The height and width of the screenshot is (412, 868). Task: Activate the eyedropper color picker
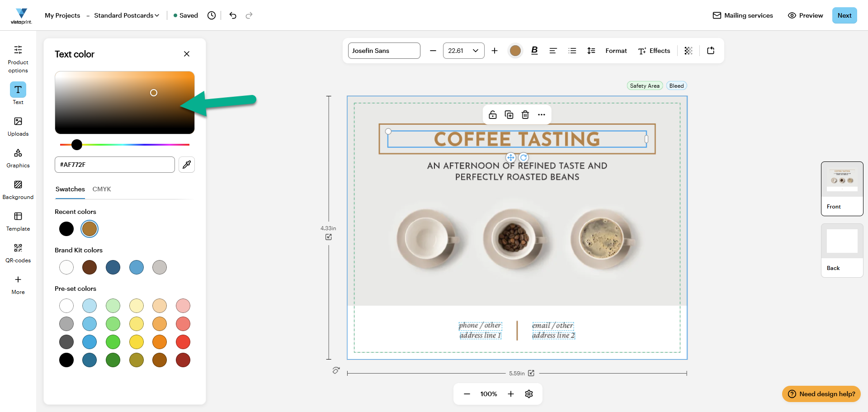tap(187, 165)
